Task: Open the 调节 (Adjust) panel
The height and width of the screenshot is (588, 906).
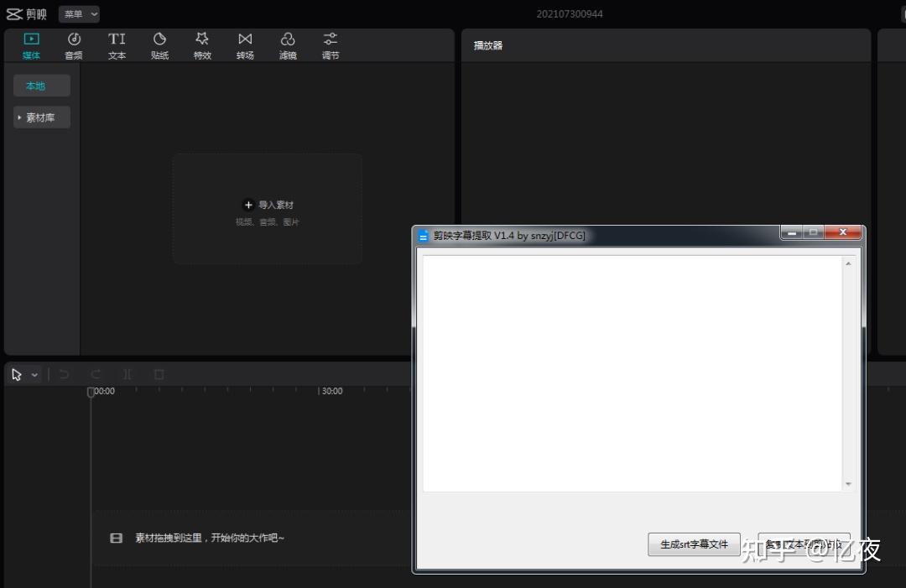Action: [331, 45]
